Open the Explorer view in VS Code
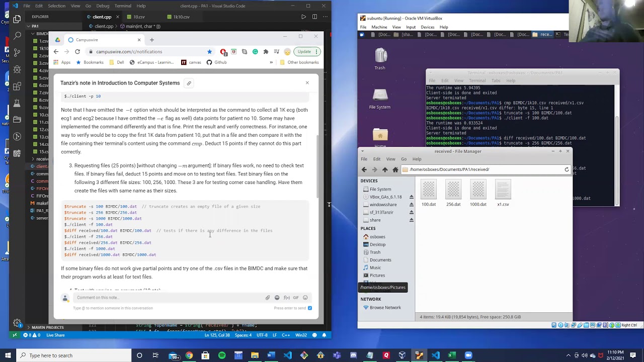The width and height of the screenshot is (644, 362). click(17, 19)
